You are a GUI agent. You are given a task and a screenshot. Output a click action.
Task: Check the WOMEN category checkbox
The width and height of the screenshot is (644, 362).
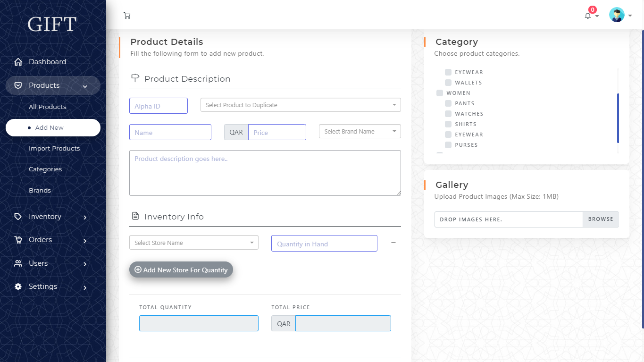tap(440, 93)
